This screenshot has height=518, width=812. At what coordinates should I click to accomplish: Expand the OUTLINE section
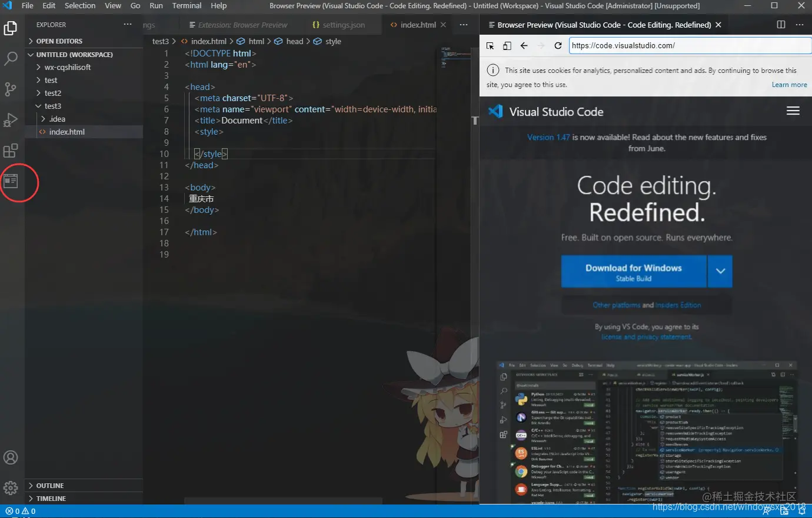click(49, 486)
